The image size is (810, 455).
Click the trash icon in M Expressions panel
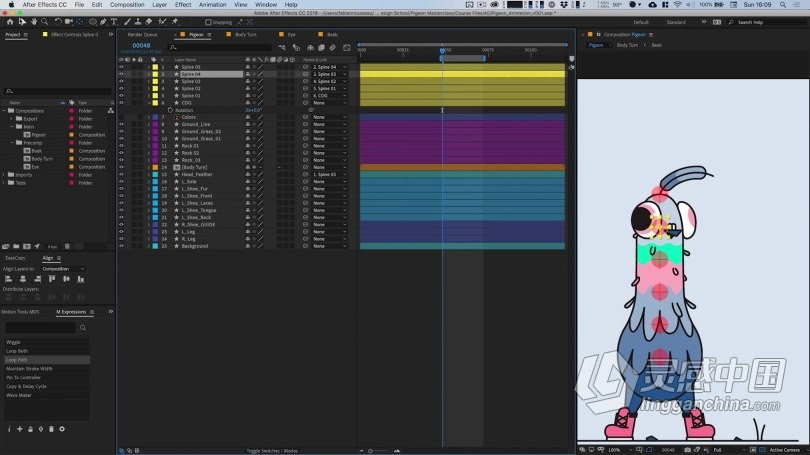[51, 429]
